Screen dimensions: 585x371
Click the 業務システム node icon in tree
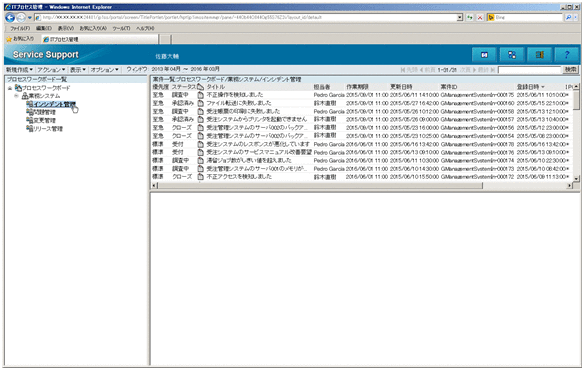25,96
